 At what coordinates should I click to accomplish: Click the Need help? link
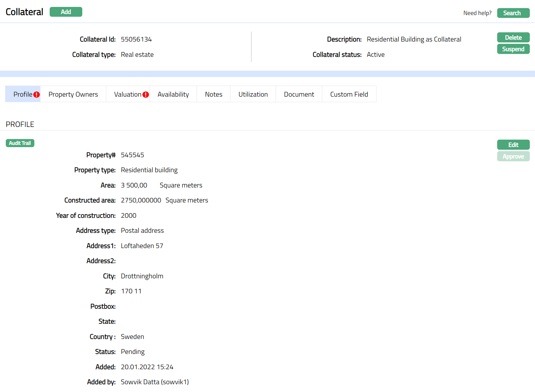tap(477, 13)
